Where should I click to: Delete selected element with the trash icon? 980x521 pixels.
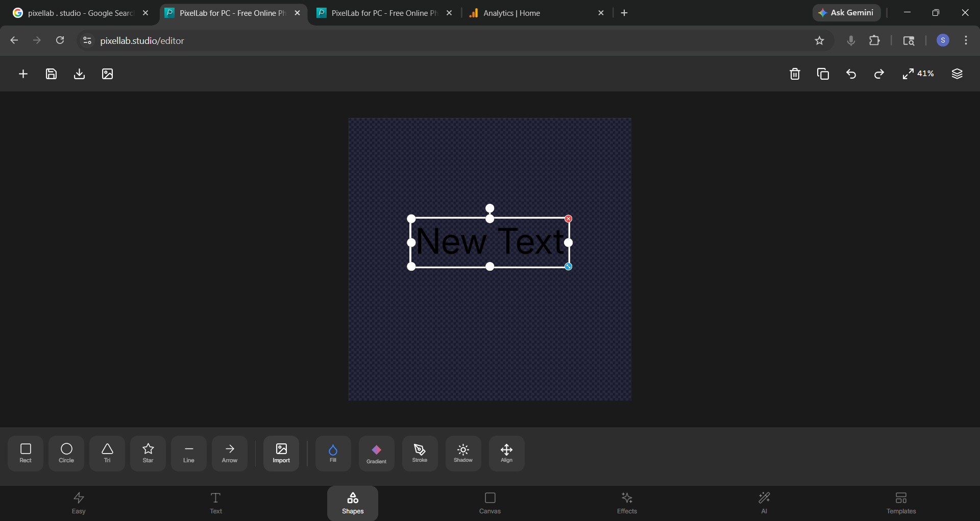click(795, 74)
